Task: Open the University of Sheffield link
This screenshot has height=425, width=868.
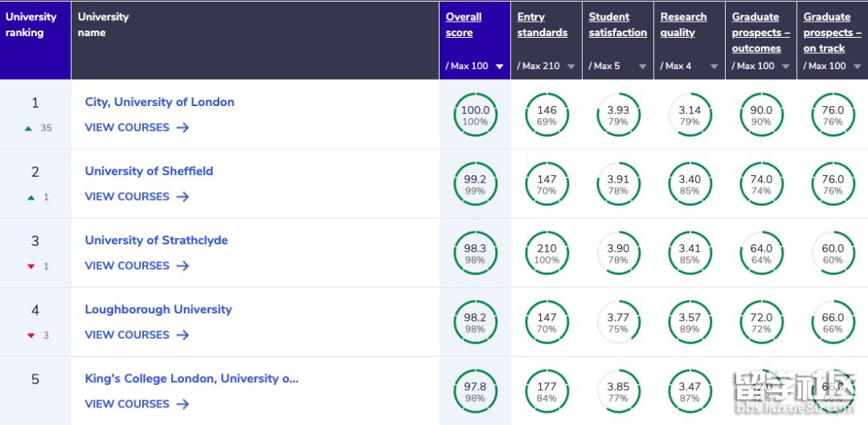Action: (x=149, y=171)
